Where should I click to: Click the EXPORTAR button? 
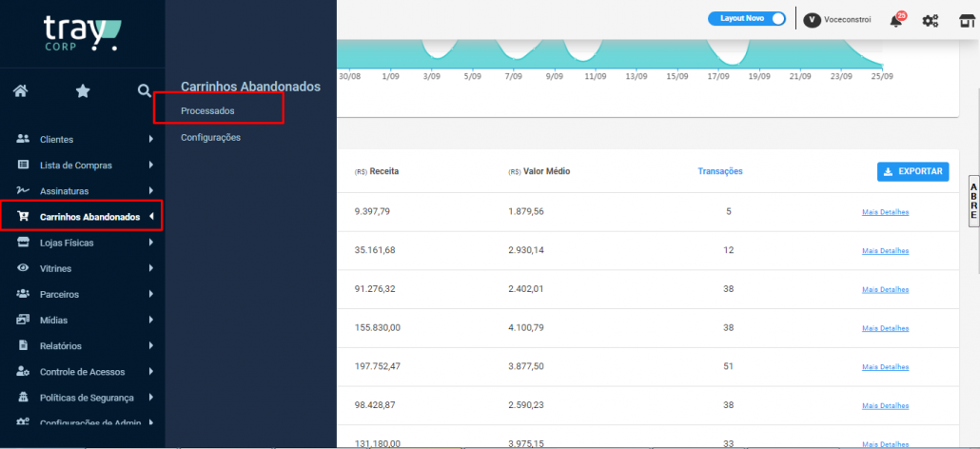pyautogui.click(x=912, y=172)
